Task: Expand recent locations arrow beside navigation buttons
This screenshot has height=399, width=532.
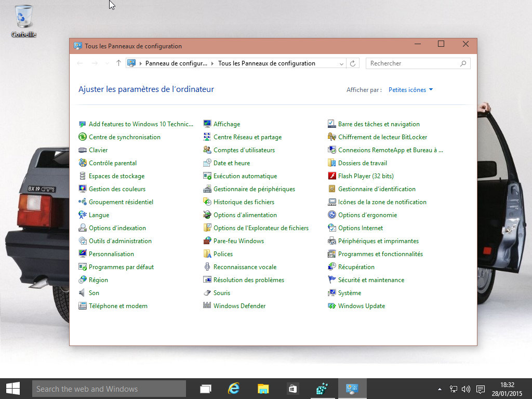Action: (x=107, y=63)
